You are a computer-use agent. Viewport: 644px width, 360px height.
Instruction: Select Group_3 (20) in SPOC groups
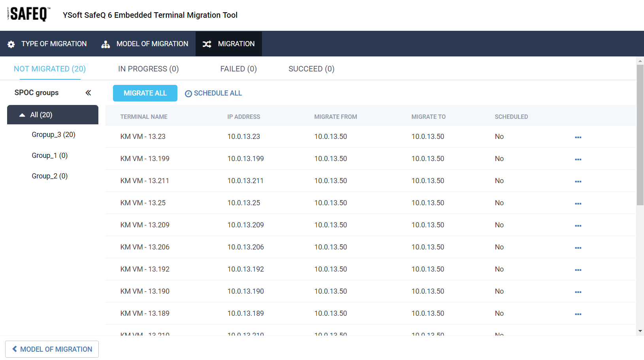pos(53,135)
